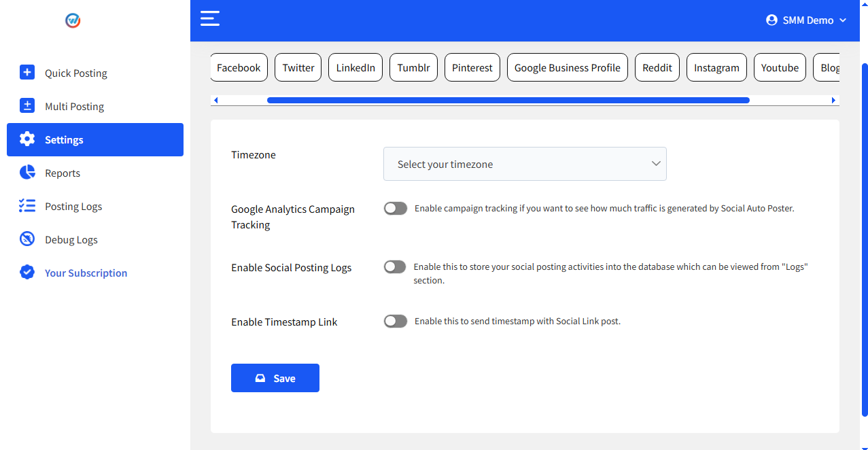Click the SMM Demo account name
868x450 pixels.
point(808,20)
